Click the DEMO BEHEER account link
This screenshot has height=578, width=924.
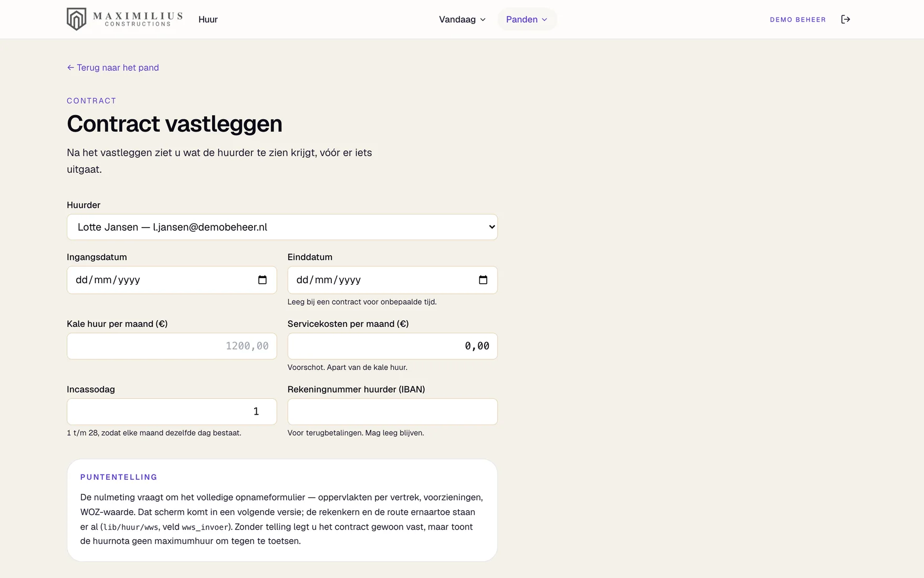797,19
